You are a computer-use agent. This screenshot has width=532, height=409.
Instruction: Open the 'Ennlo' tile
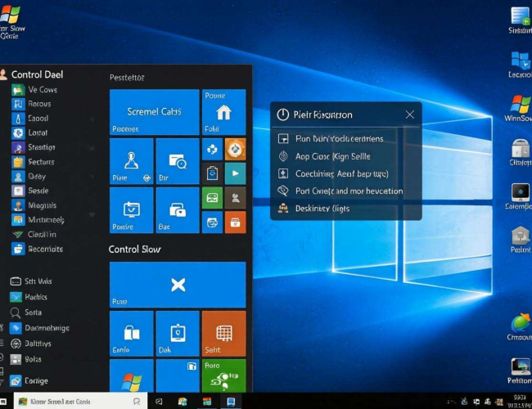132,334
